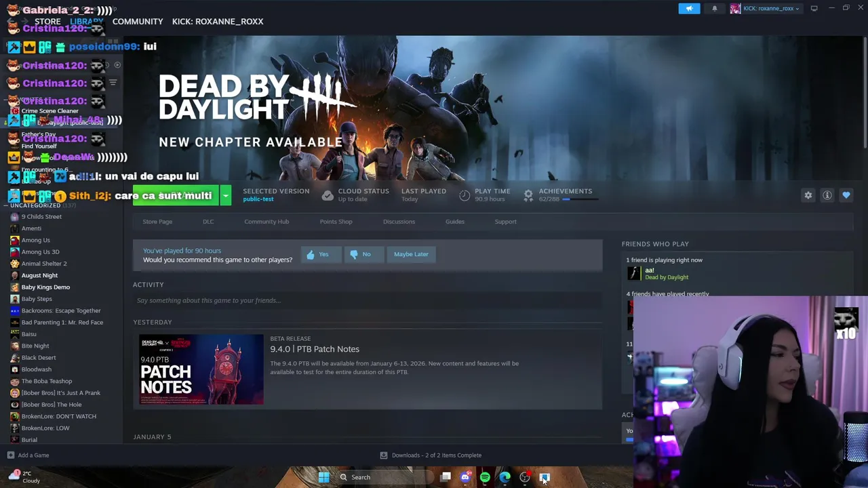
Task: Open the Steam announcements megaphone button
Action: [689, 8]
